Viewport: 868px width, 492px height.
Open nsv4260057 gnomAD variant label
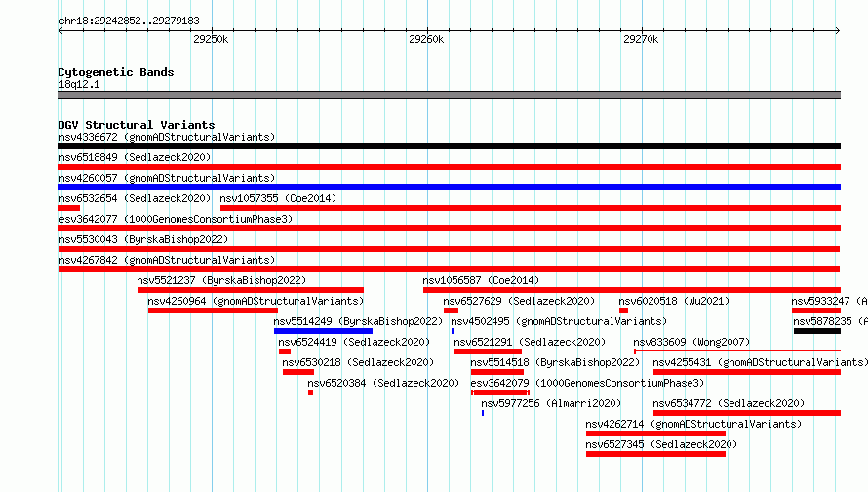pyautogui.click(x=167, y=178)
